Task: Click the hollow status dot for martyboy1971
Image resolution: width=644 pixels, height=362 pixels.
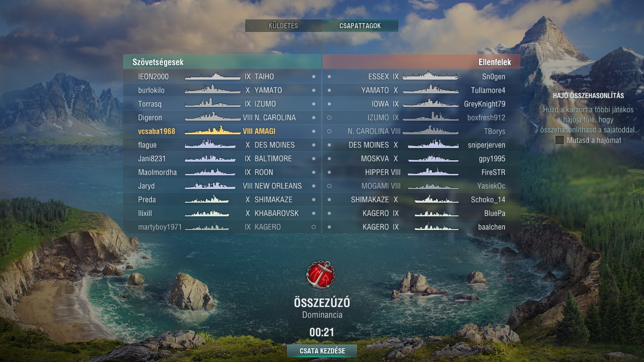Action: (x=314, y=227)
